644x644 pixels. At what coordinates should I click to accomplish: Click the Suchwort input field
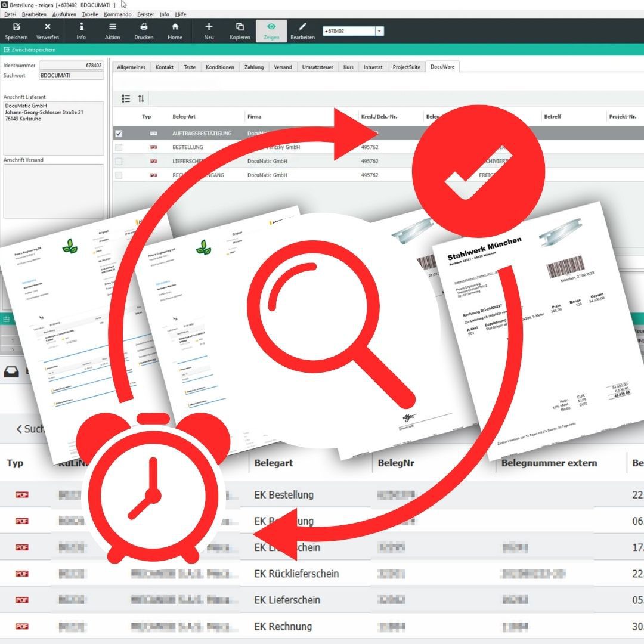click(72, 76)
